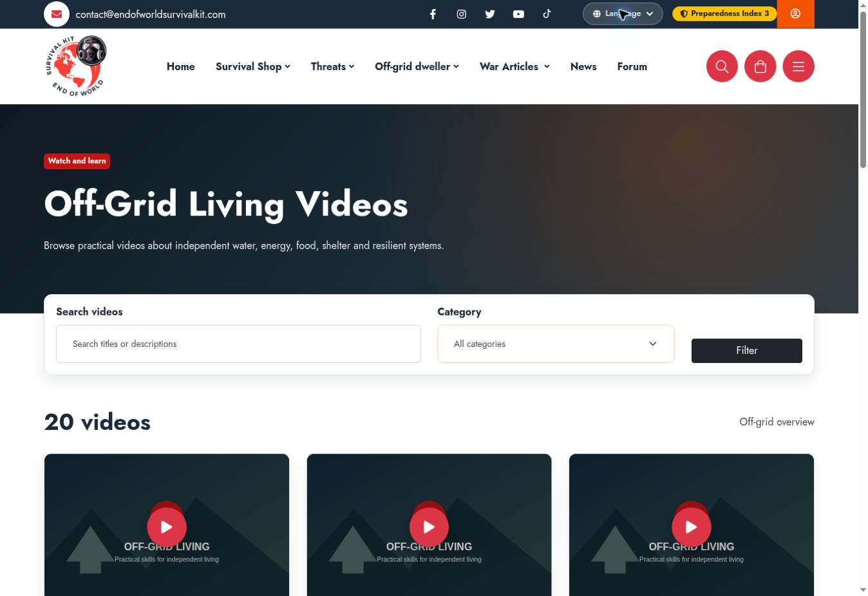Play the third Off-Grid Living video
The width and height of the screenshot is (868, 596).
point(692,527)
